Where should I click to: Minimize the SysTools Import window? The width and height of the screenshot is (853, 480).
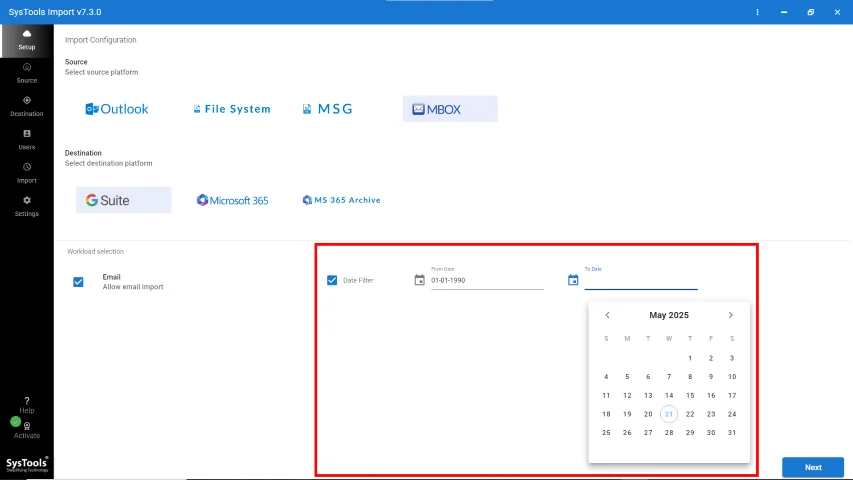[x=784, y=12]
